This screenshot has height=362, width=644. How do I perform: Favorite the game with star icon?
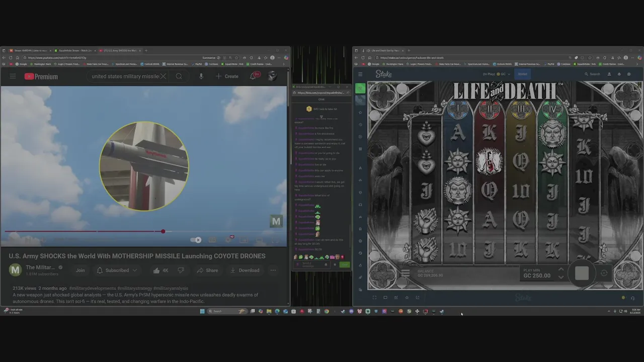(x=407, y=297)
